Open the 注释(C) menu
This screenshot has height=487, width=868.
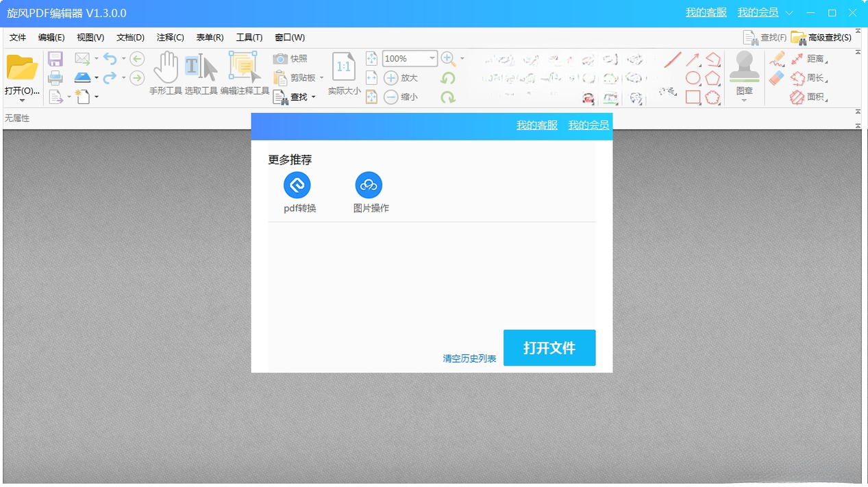point(171,38)
